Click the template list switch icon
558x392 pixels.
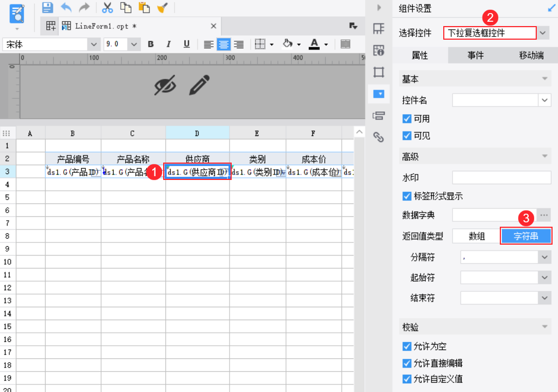(353, 26)
